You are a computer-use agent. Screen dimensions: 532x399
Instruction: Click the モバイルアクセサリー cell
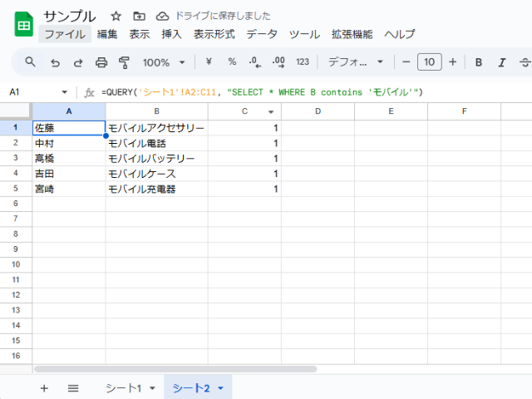[157, 128]
